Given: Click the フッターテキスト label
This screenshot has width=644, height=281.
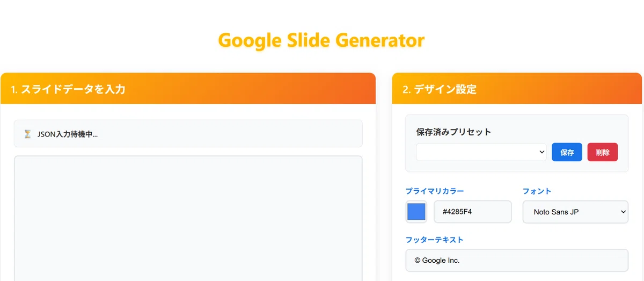Looking at the screenshot, I should click(x=435, y=240).
